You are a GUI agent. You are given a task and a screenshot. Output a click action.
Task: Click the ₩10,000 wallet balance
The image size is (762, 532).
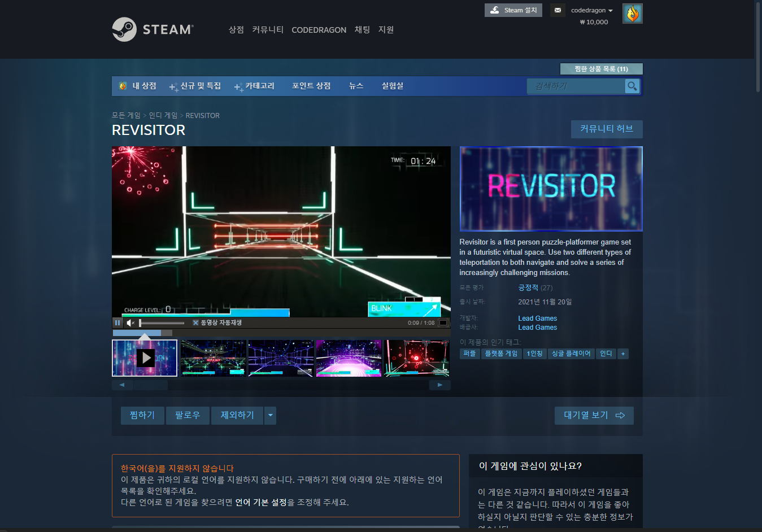pyautogui.click(x=594, y=22)
